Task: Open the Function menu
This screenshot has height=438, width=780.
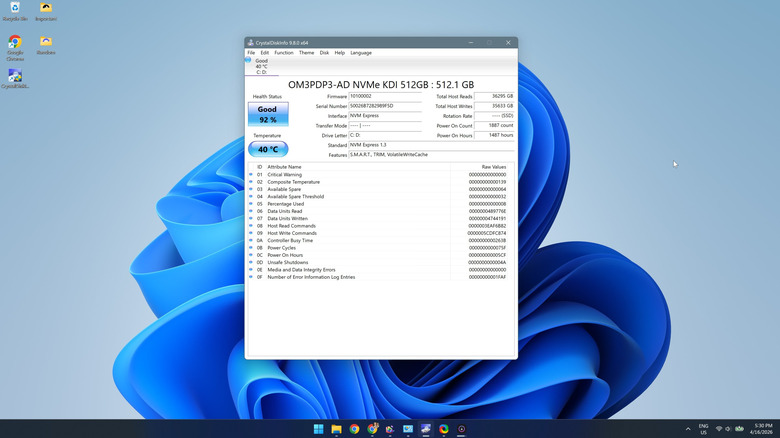Action: point(284,53)
